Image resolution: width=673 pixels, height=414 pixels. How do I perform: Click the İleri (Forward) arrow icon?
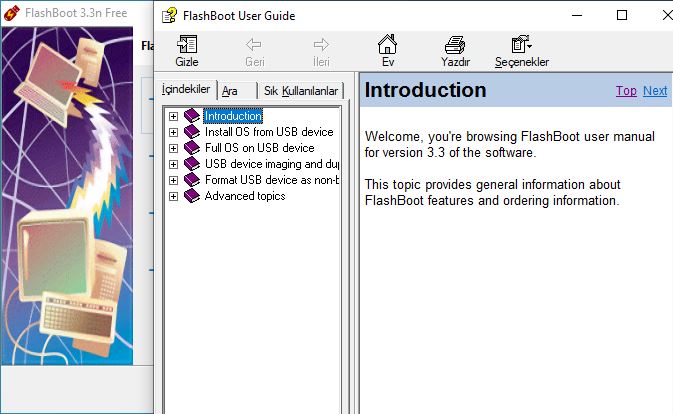[x=321, y=45]
